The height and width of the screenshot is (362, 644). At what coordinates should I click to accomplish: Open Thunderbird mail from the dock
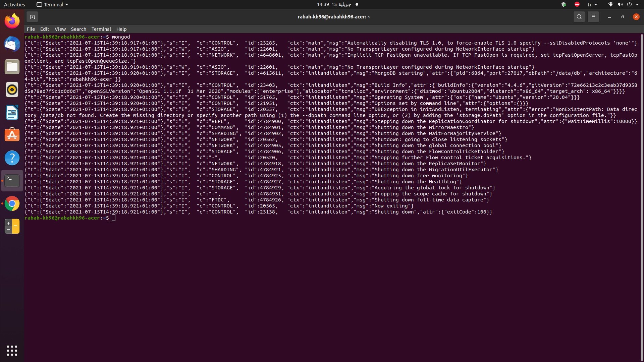pyautogui.click(x=12, y=44)
